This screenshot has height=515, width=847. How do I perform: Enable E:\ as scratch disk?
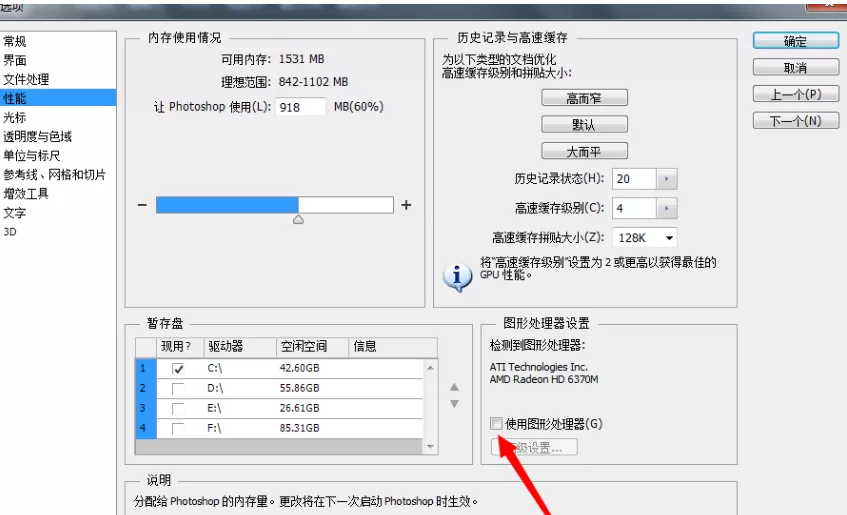pyautogui.click(x=178, y=409)
